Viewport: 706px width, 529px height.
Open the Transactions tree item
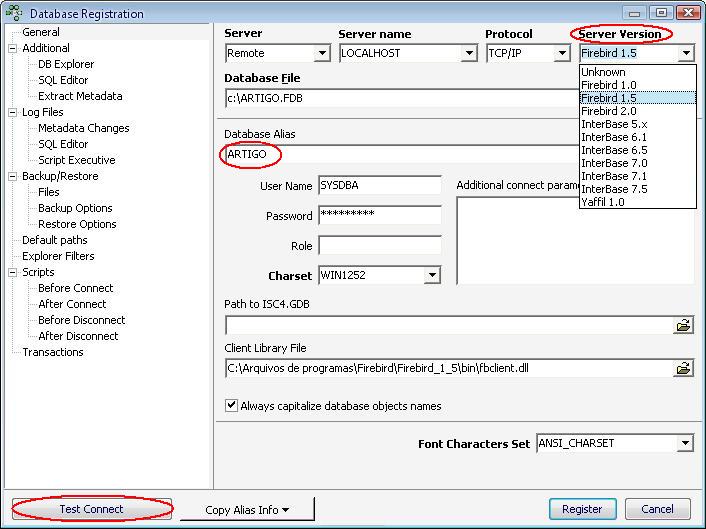pos(53,352)
